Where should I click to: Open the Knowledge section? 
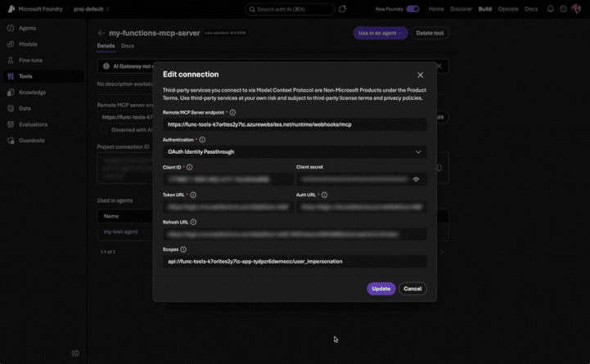(33, 92)
